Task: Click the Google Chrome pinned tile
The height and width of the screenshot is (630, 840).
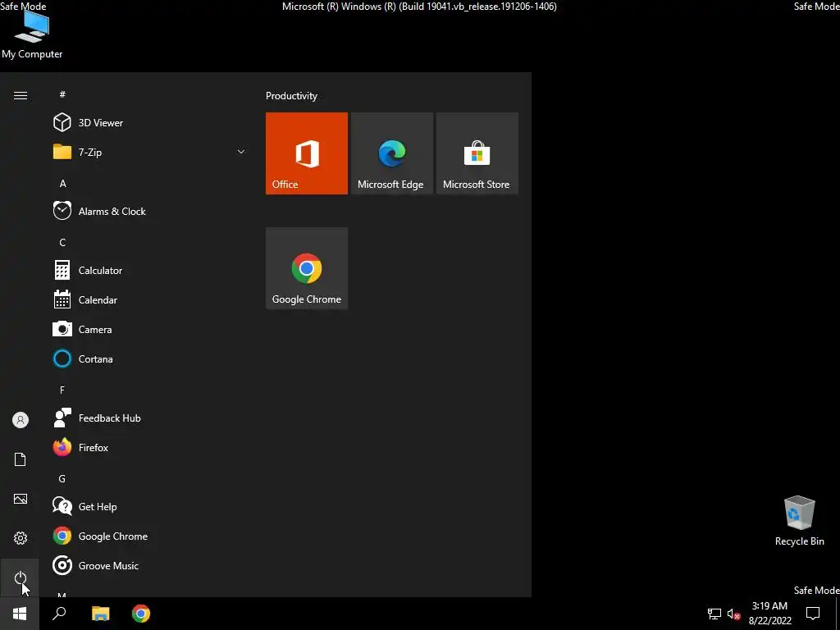Action: point(307,268)
